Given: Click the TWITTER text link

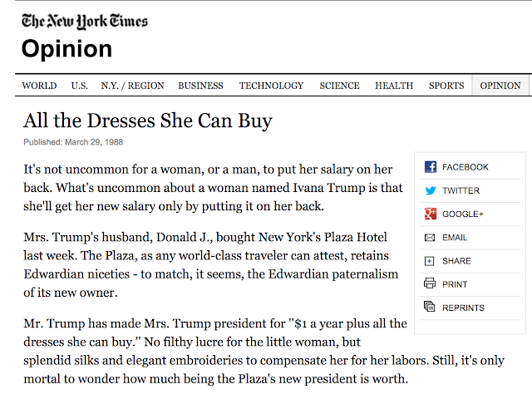Looking at the screenshot, I should pyautogui.click(x=461, y=190).
